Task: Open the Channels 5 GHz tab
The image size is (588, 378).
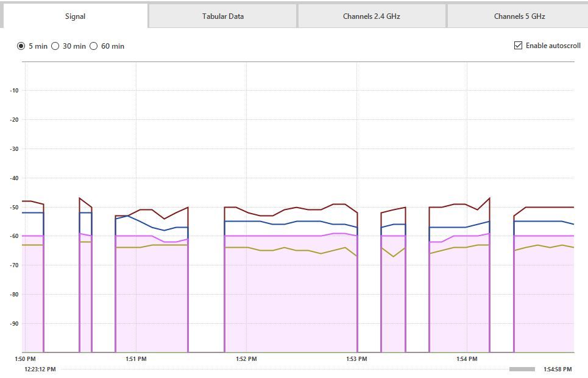Action: [x=519, y=16]
